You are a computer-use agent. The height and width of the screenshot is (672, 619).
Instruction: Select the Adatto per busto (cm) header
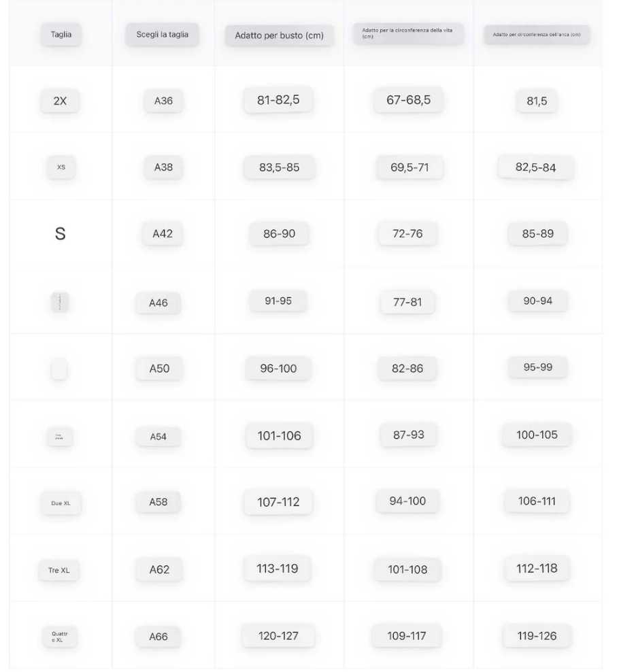click(279, 35)
